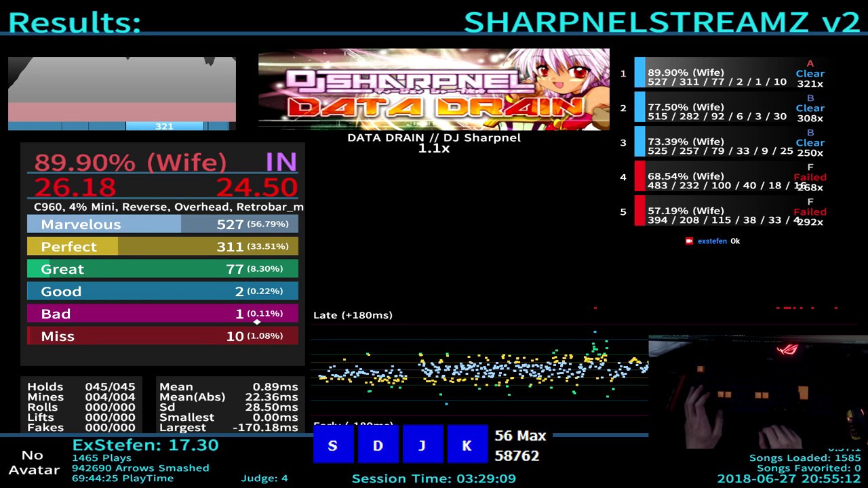This screenshot has width=868, height=488.
Task: Click the No Avatar placeholder
Action: 33,462
